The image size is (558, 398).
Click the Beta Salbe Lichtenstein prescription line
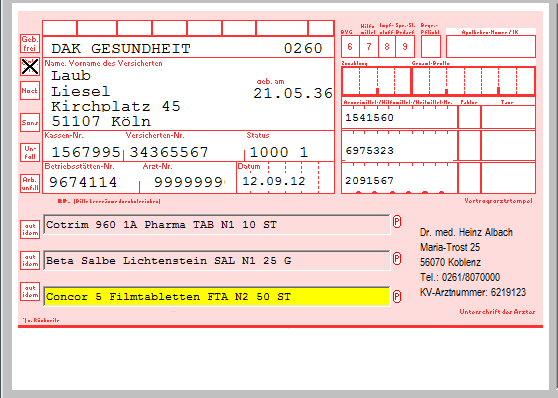217,261
